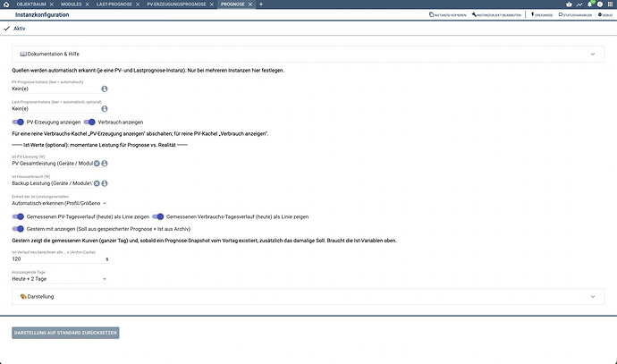Close the Objektbaum tab
This screenshot has height=364, width=617.
52,4
